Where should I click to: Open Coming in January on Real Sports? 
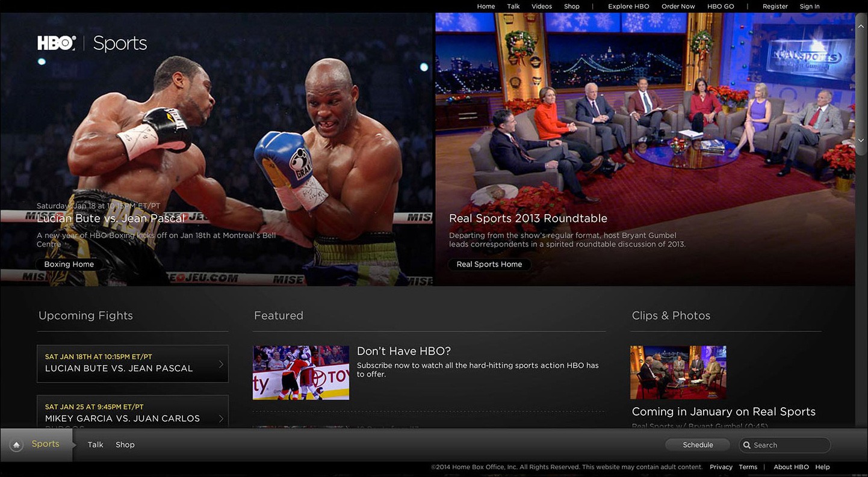coord(724,411)
